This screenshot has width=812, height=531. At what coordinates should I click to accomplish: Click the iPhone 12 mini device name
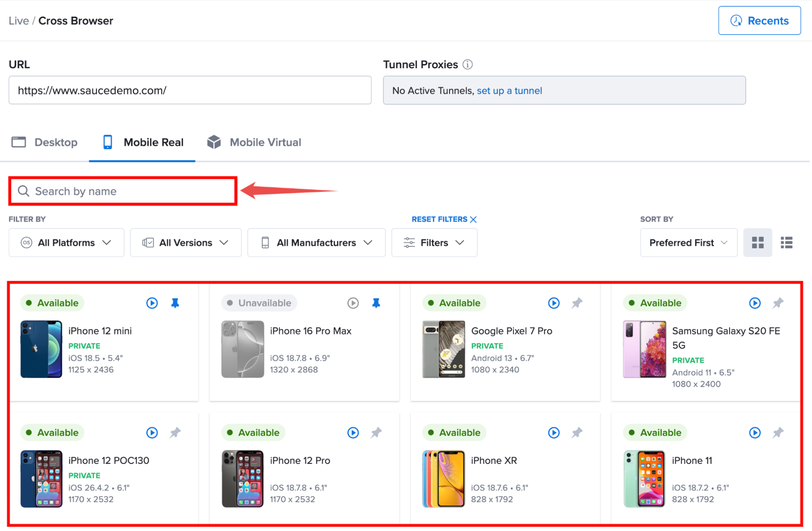100,331
